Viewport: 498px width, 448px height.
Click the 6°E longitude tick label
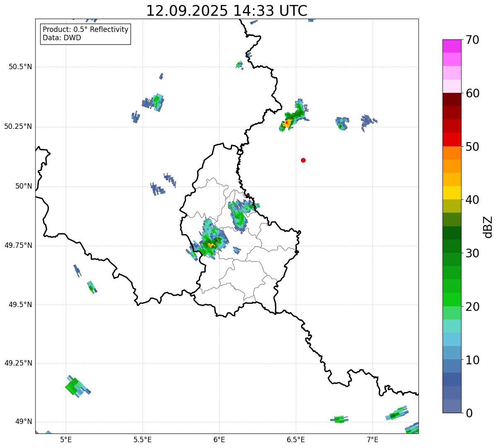[219, 439]
